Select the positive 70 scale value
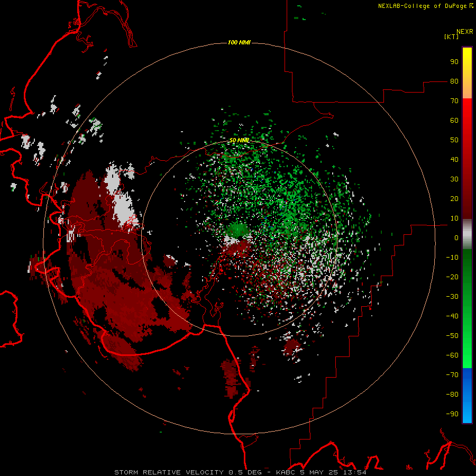 [454, 101]
